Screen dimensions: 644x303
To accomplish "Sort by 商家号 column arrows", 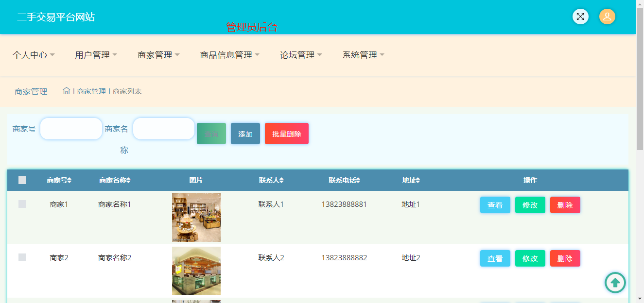I will [70, 181].
